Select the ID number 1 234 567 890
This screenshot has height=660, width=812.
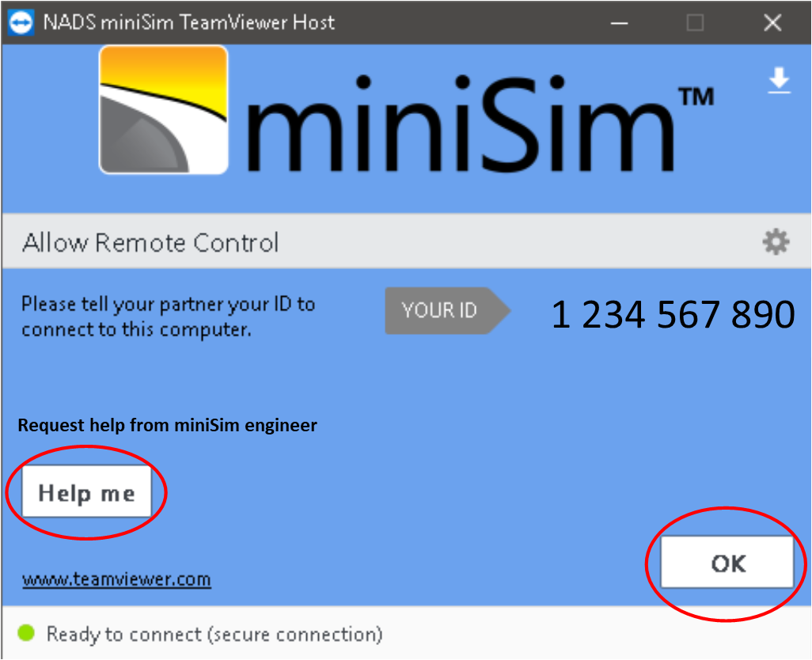673,315
